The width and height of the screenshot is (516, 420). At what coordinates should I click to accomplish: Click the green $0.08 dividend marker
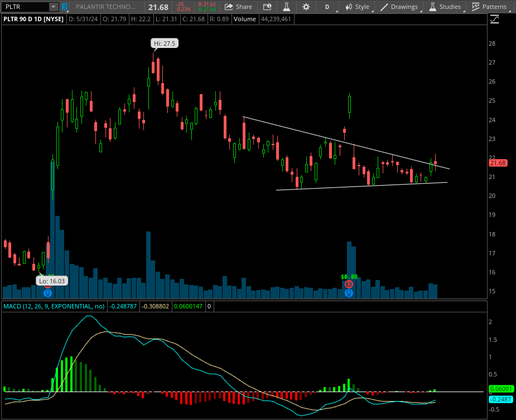pos(349,277)
